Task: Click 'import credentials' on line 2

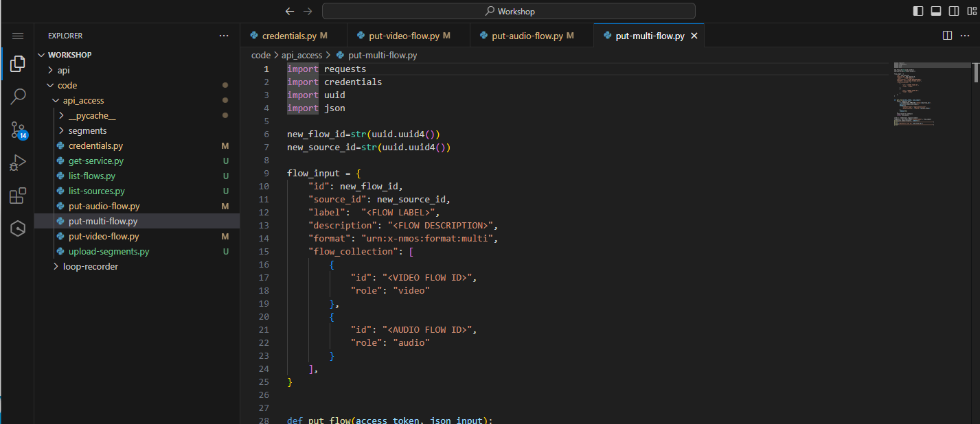Action: click(334, 82)
